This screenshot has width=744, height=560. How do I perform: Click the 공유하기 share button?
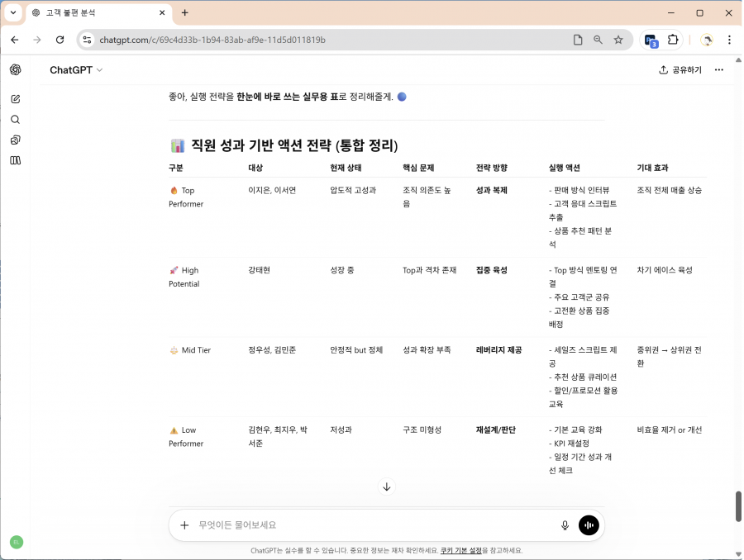[x=680, y=70]
